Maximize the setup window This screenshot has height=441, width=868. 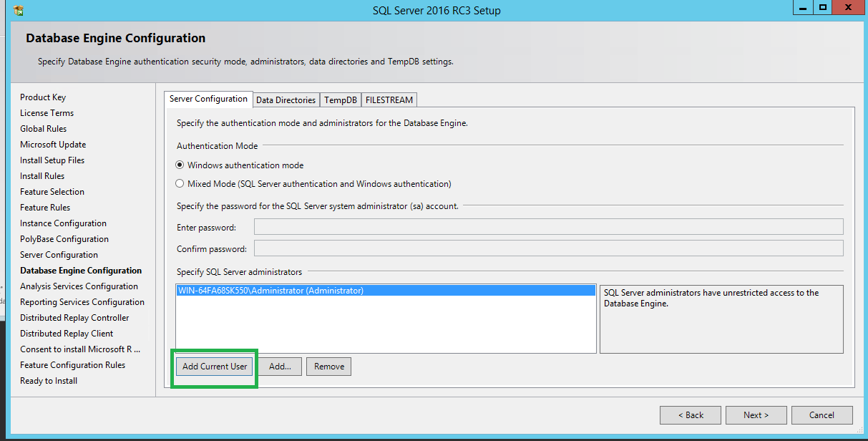pos(822,7)
